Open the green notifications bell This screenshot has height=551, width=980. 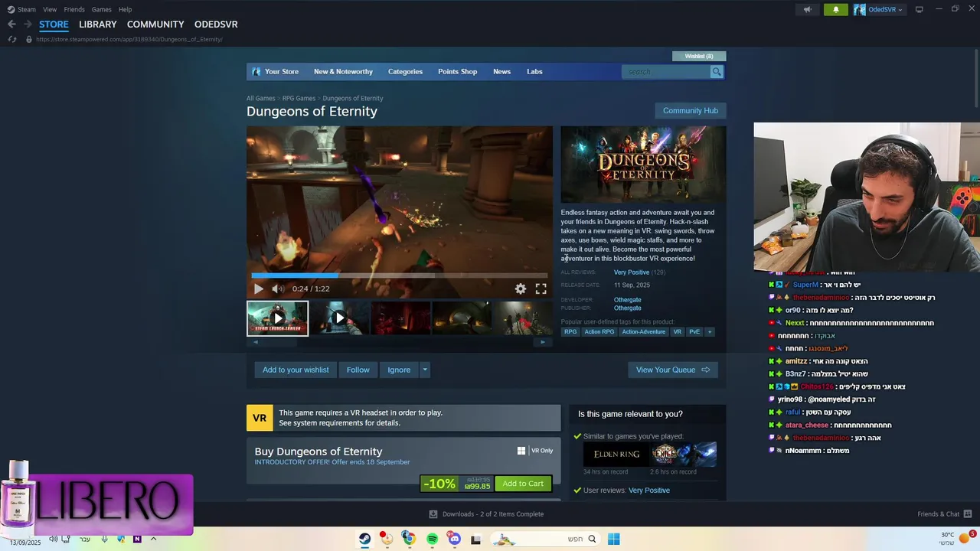[x=835, y=9]
